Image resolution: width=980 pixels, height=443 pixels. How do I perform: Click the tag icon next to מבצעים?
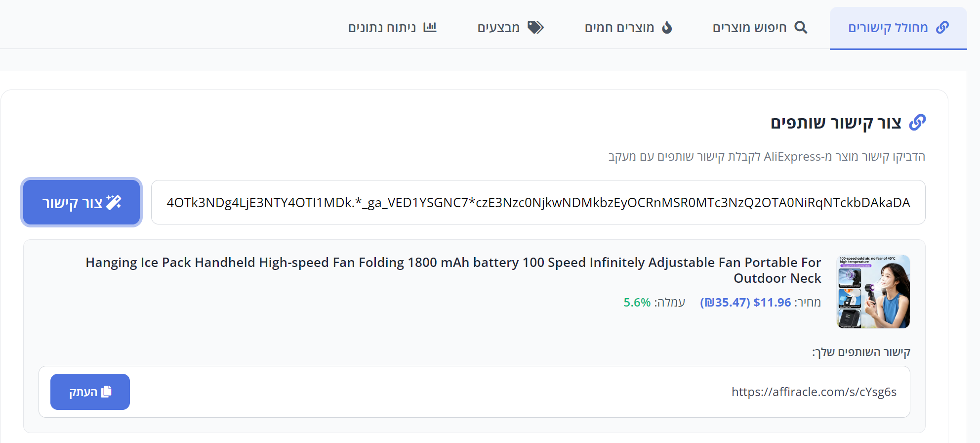(536, 27)
